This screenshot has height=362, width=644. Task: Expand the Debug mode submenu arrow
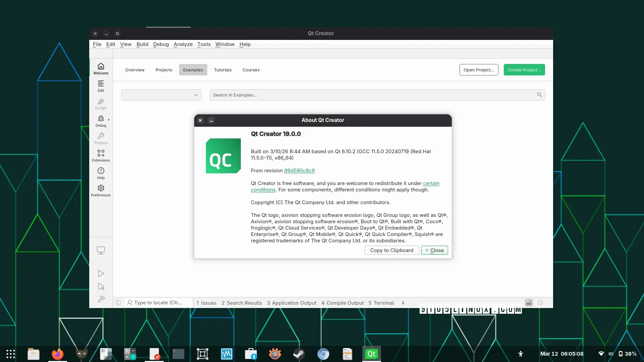(x=109, y=120)
